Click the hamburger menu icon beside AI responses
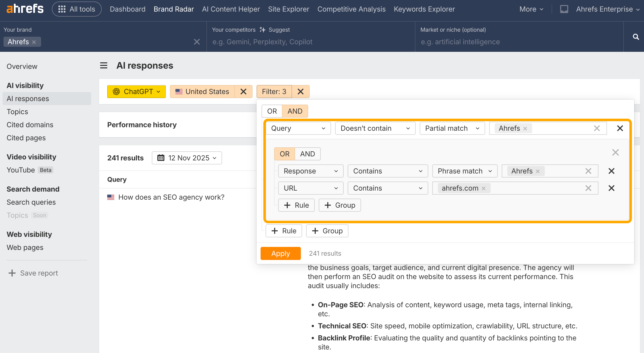The width and height of the screenshot is (644, 353). 104,66
